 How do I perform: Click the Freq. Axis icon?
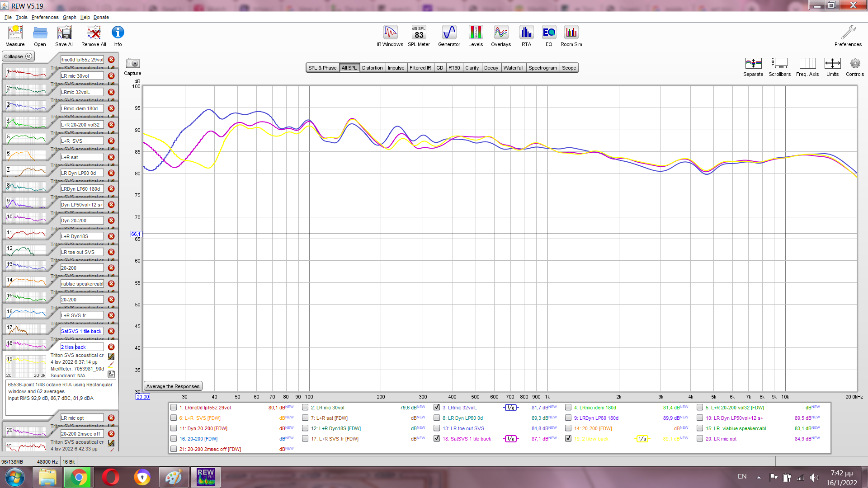click(807, 67)
